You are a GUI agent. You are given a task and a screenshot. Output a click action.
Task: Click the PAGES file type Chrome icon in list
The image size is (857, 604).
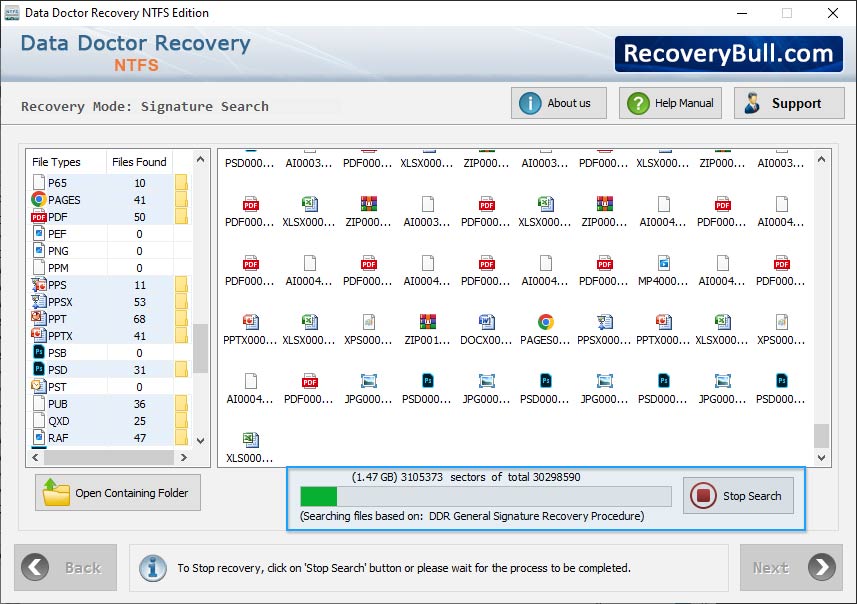[x=39, y=200]
